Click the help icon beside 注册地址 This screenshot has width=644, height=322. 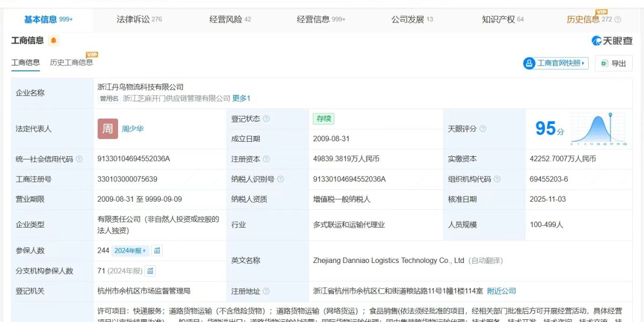266,291
